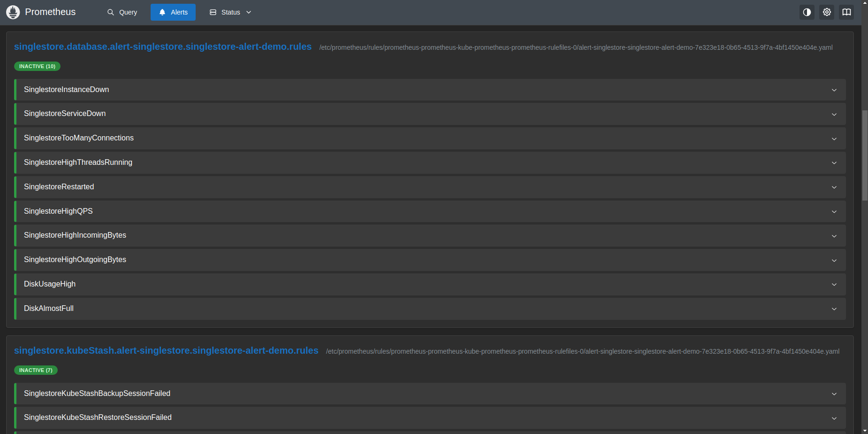868x434 pixels.
Task: Click rules file path of database group
Action: tap(576, 47)
